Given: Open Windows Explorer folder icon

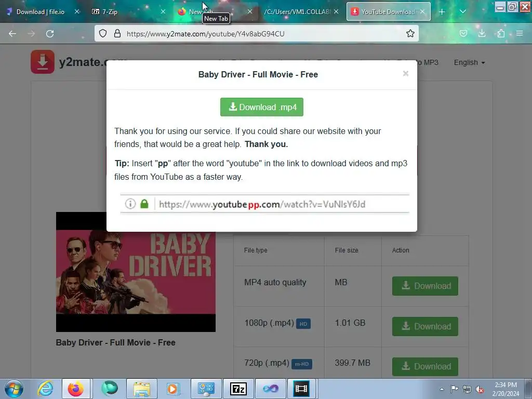Looking at the screenshot, I should tap(141, 389).
